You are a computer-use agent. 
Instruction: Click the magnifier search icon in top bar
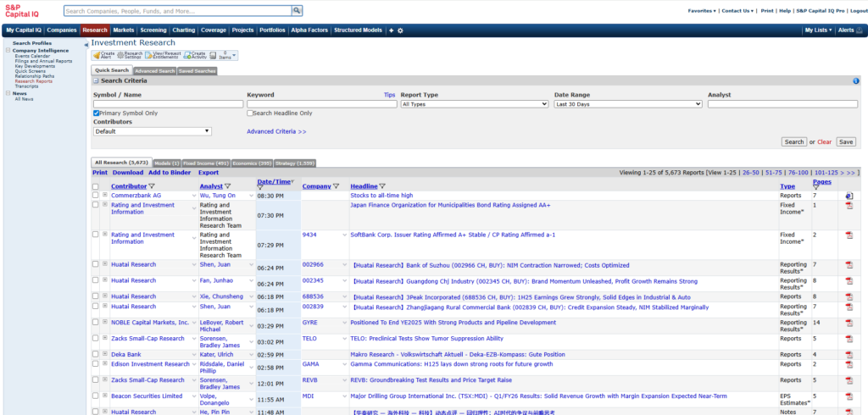pos(297,11)
